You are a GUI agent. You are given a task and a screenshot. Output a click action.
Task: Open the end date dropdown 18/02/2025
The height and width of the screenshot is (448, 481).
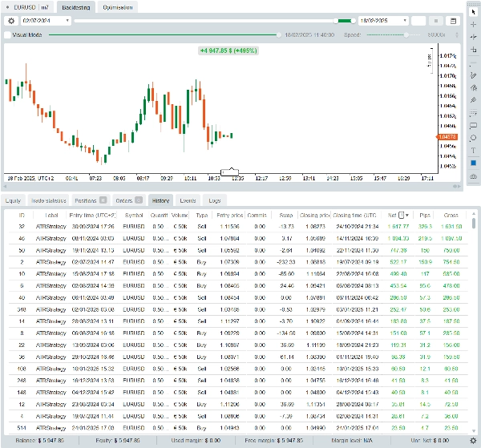pyautogui.click(x=382, y=21)
